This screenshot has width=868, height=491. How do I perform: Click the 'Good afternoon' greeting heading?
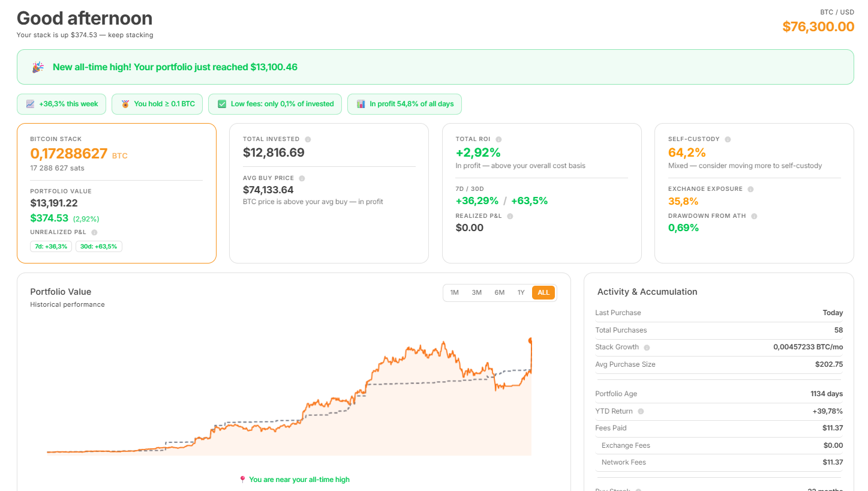[x=85, y=17]
